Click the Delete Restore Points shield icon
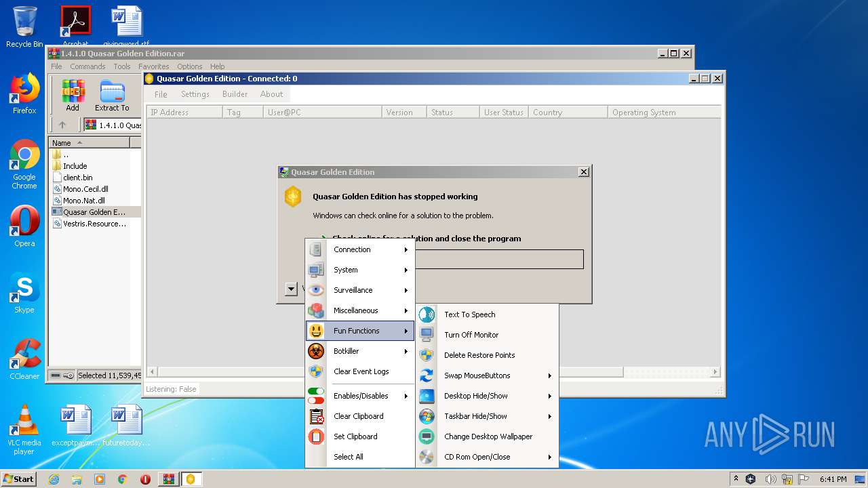 [x=427, y=355]
